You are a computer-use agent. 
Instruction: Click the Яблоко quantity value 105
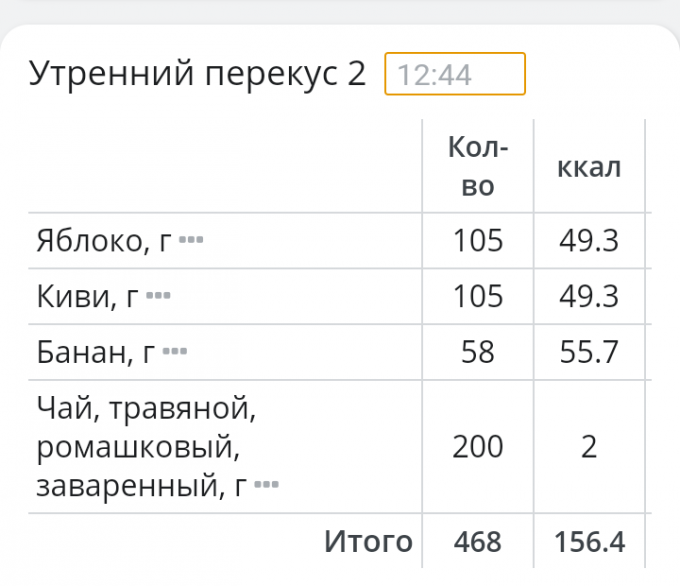click(478, 241)
